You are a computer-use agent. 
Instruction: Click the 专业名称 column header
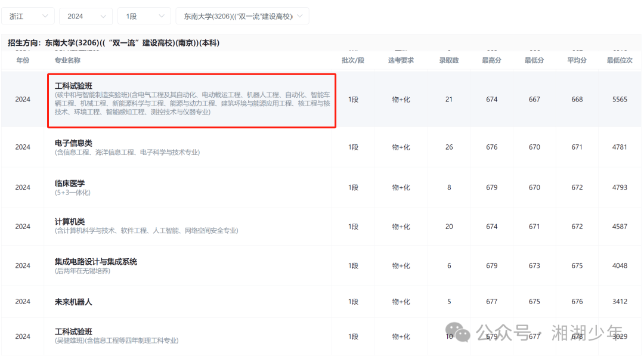(67, 60)
